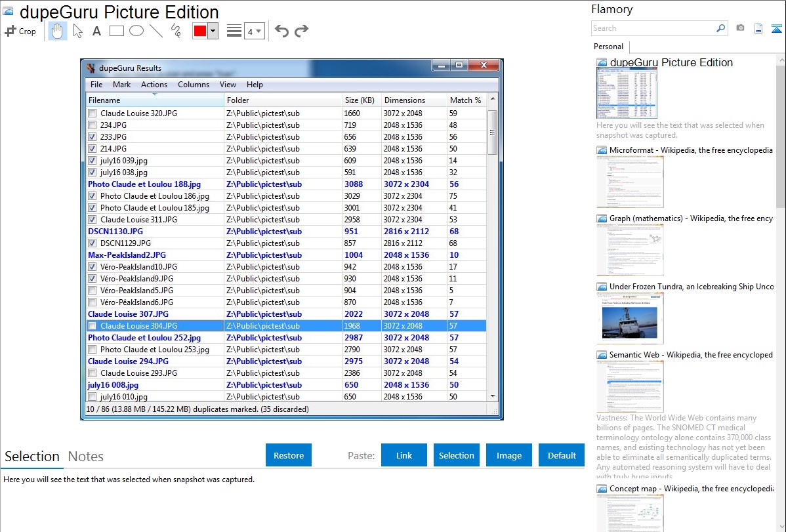Redo the last annotation
This screenshot has height=532, width=786.
click(x=301, y=31)
